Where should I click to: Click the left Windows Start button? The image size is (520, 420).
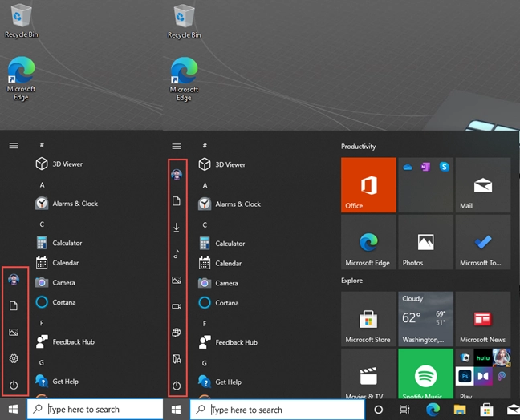(14, 410)
